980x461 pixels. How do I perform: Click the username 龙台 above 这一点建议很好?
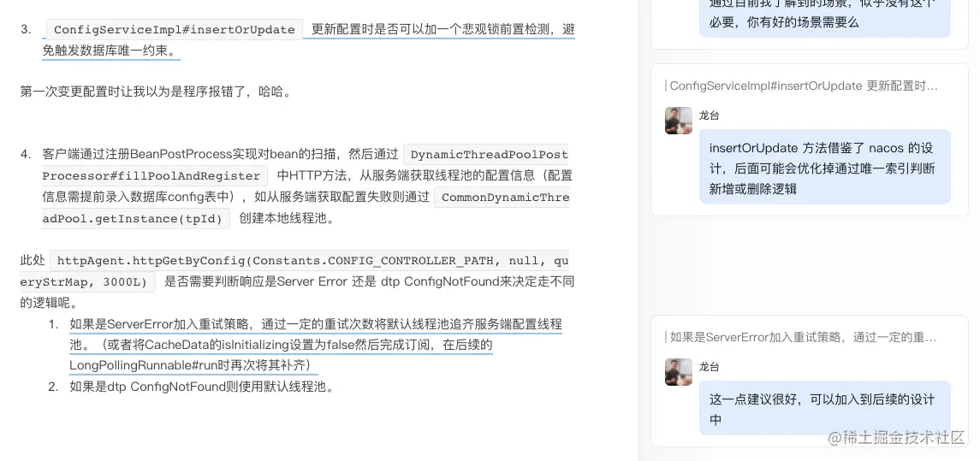click(x=709, y=367)
